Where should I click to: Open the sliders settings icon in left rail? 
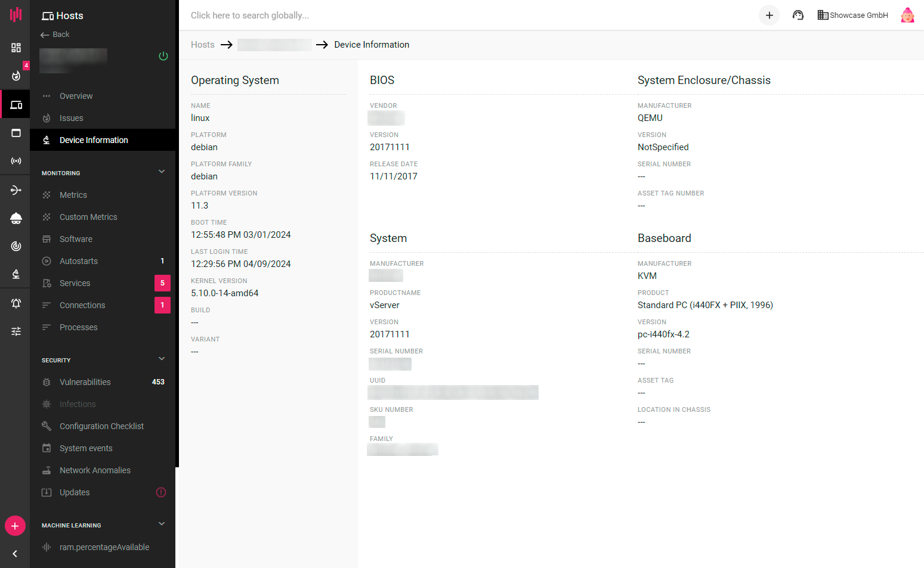pyautogui.click(x=16, y=331)
